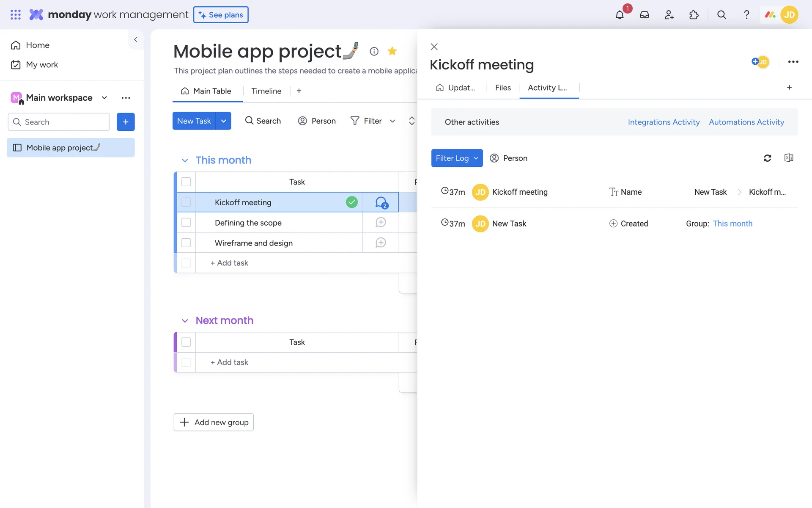Viewport: 812px width, 508px height.
Task: Expand the New Task dropdown arrow
Action: (x=223, y=121)
